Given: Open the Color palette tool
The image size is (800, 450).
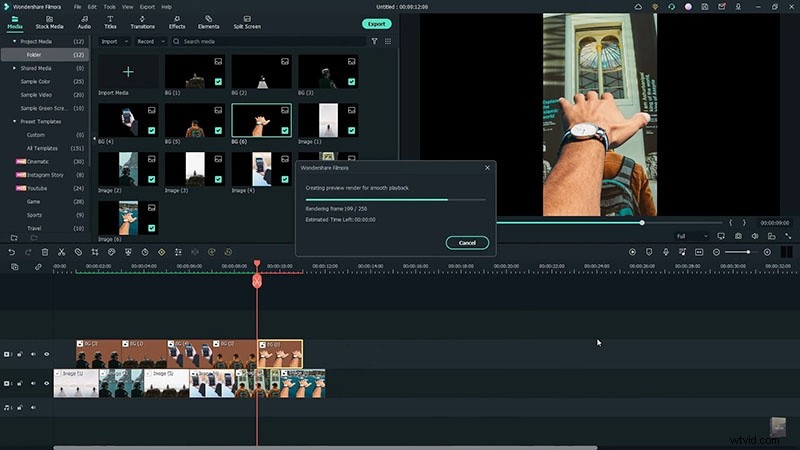Looking at the screenshot, I should coord(112,252).
